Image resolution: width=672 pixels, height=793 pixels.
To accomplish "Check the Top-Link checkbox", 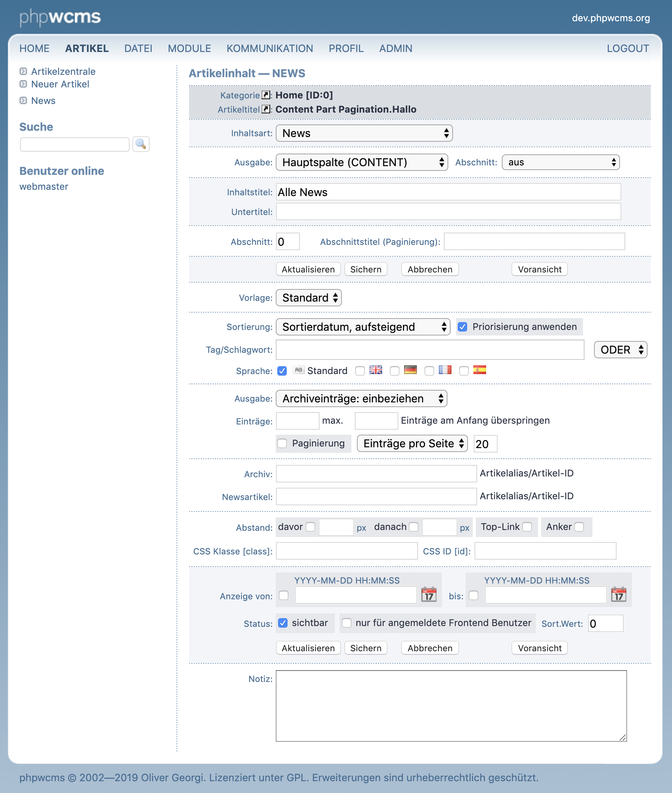I will [527, 527].
